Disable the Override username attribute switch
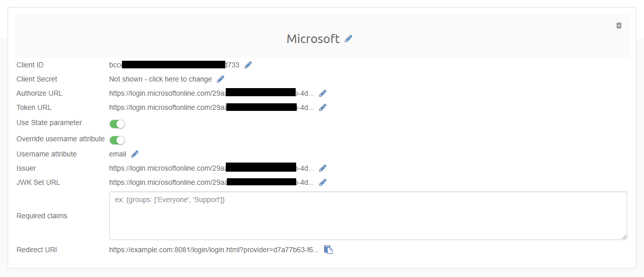Screen dimensions: 644x277 117,140
